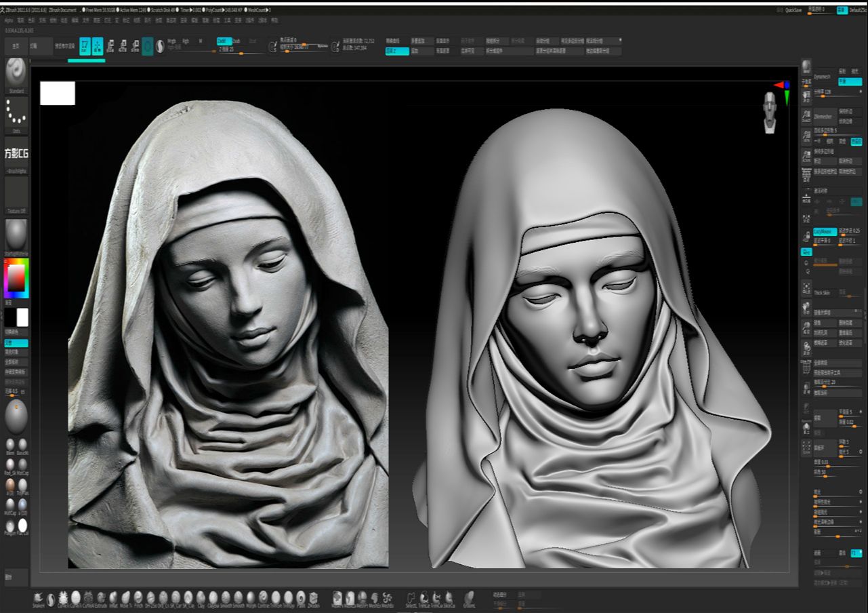
Task: Select the white Flat Color material sphere
Action: (x=22, y=526)
